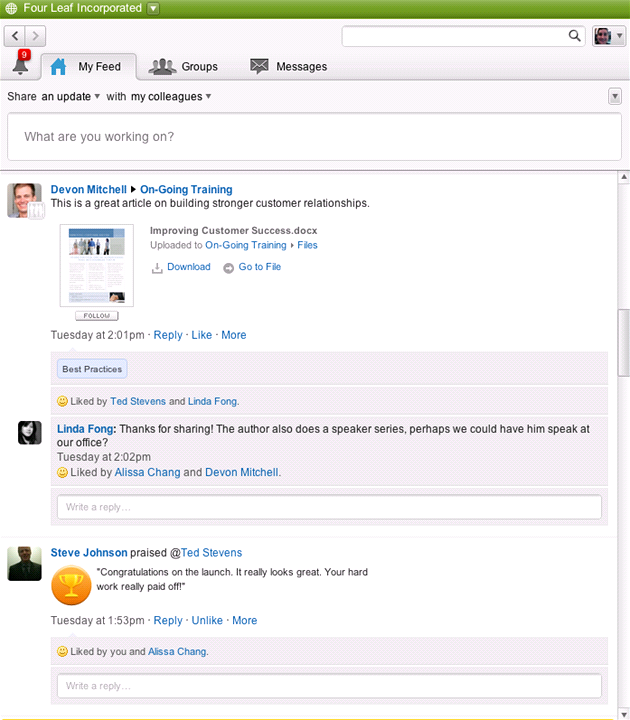Screen dimensions: 630x720
Task: Click the Go to File link
Action: [x=259, y=267]
